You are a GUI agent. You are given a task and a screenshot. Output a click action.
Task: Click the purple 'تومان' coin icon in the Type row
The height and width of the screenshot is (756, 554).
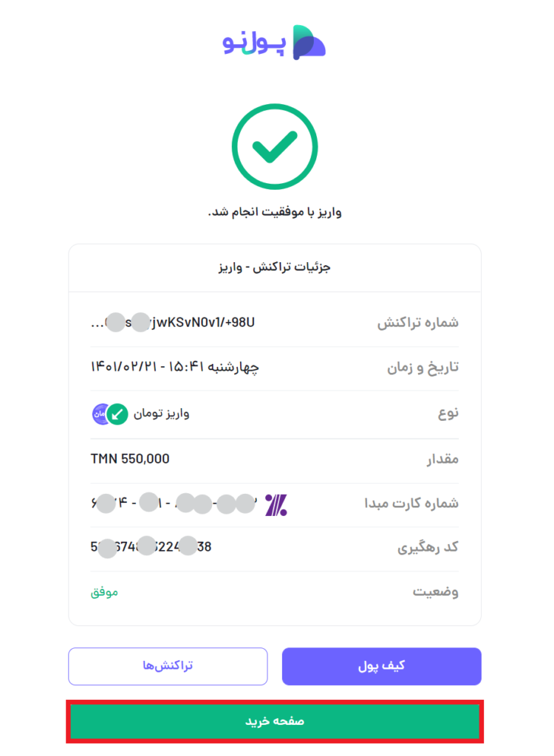pos(98,413)
